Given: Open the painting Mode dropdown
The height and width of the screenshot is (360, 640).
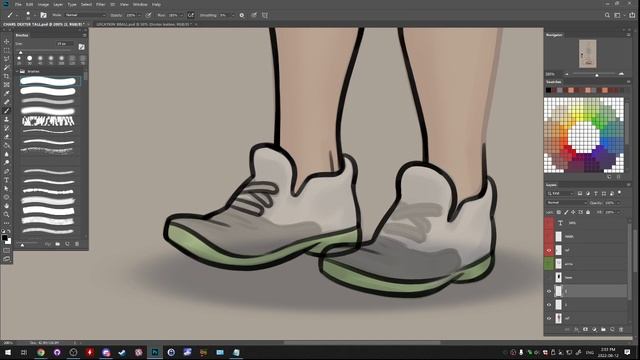Looking at the screenshot, I should pos(84,15).
